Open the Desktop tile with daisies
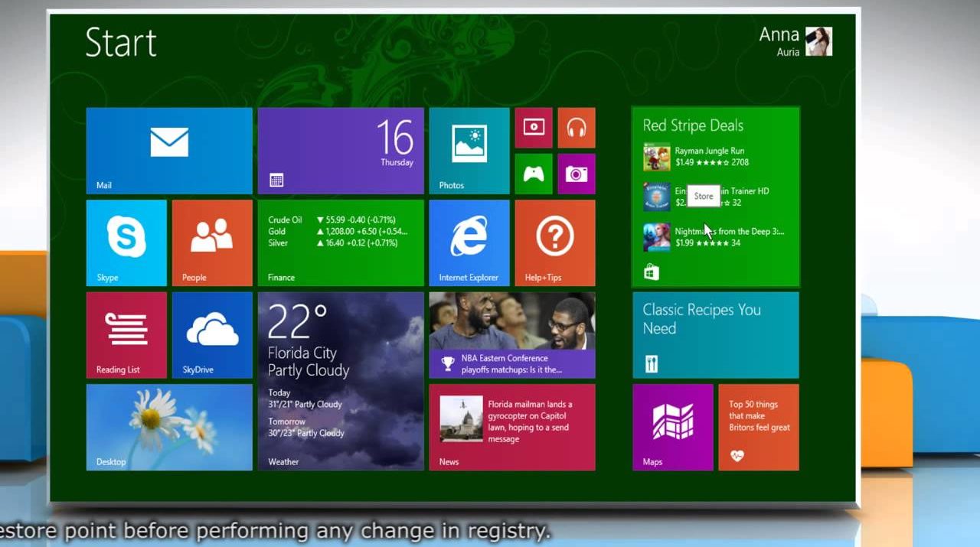Viewport: 980px width, 547px height. point(169,427)
